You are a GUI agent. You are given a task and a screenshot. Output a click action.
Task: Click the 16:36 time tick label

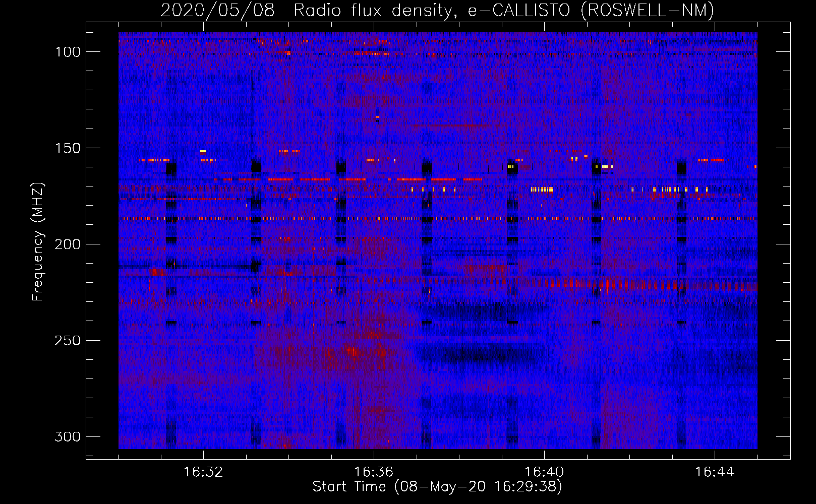pos(374,472)
